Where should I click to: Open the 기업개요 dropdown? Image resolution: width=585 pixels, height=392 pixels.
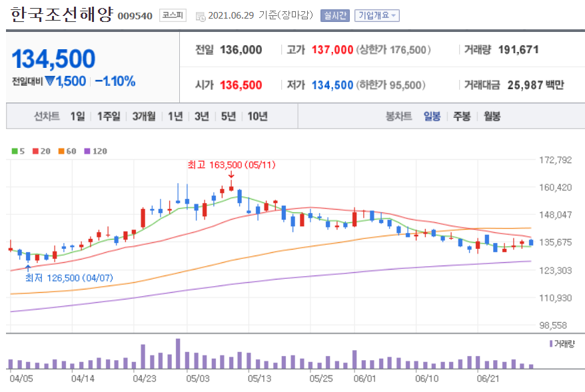tap(377, 16)
